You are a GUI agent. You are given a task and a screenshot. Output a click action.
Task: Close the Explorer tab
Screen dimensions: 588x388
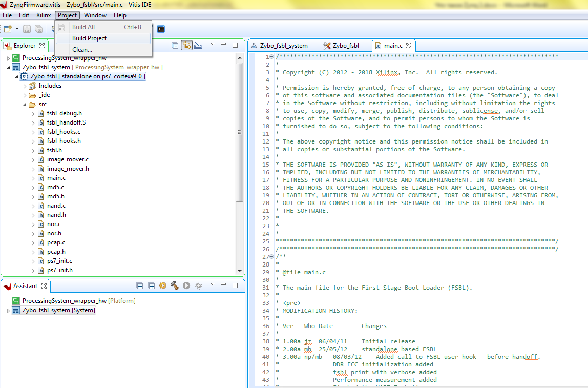(x=42, y=46)
